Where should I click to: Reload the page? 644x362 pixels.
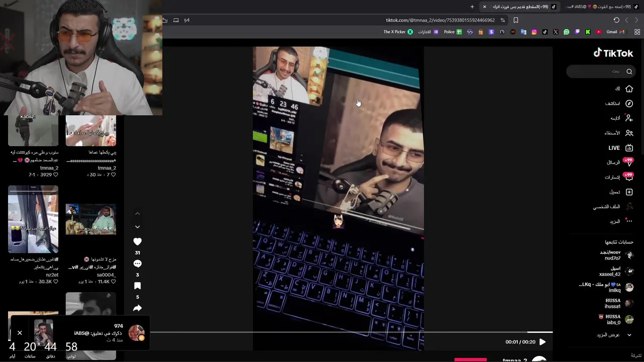pos(616,20)
